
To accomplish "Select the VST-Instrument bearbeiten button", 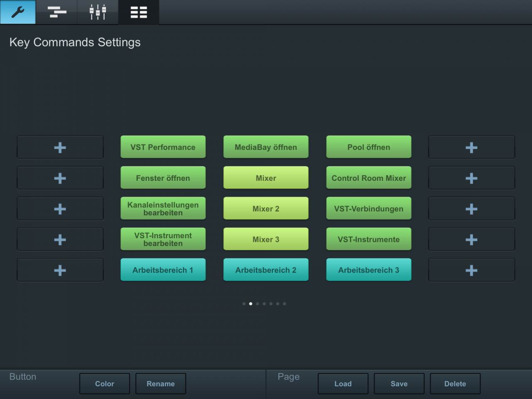I will click(163, 239).
